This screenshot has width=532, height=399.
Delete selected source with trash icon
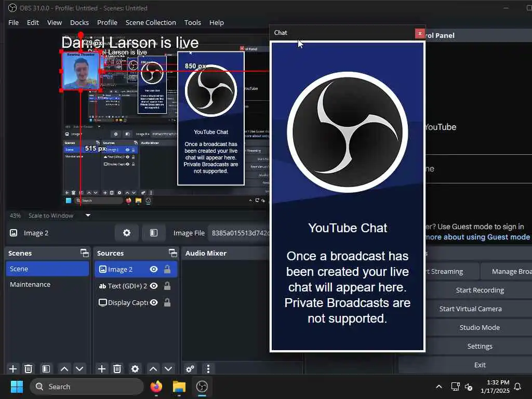pyautogui.click(x=117, y=368)
